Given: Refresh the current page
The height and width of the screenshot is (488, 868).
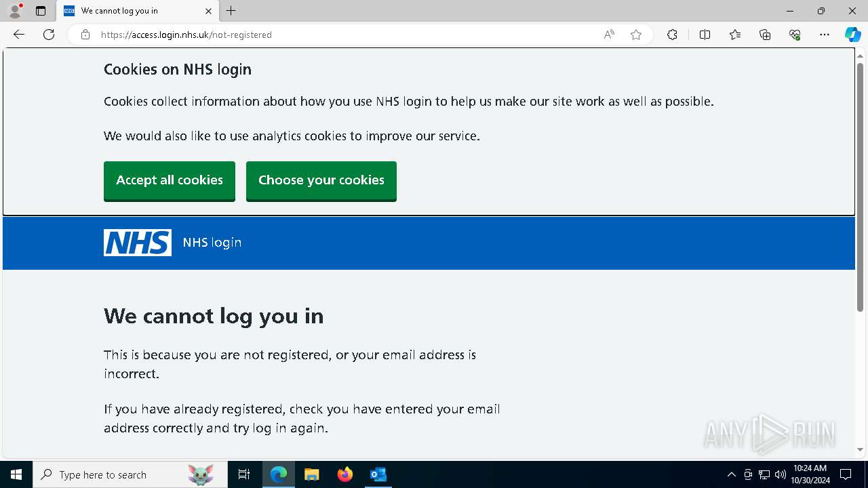Looking at the screenshot, I should coord(49,35).
